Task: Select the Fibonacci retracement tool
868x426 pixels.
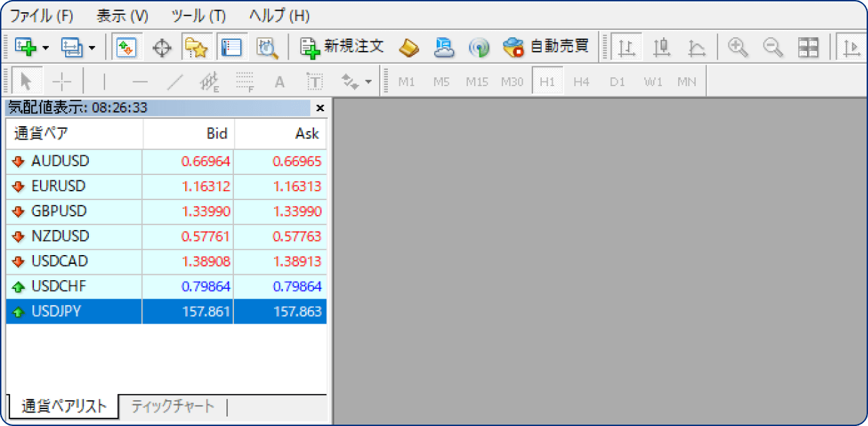Action: 243,81
